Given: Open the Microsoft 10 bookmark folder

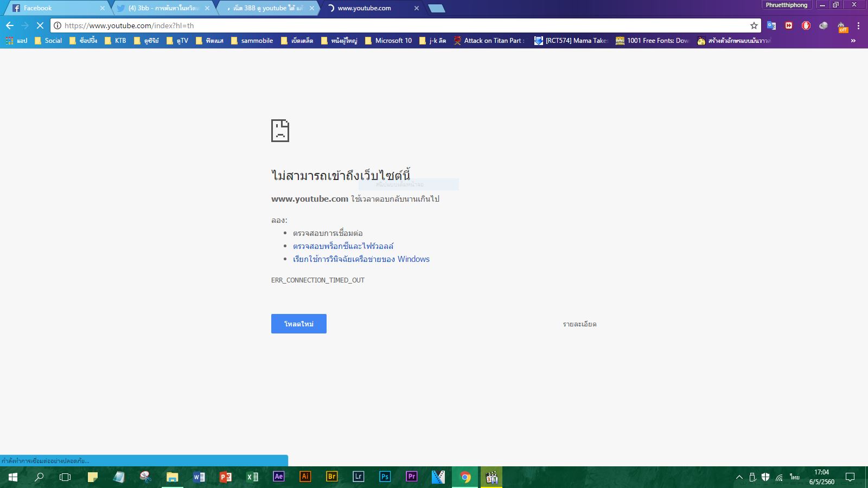Looking at the screenshot, I should [x=388, y=41].
